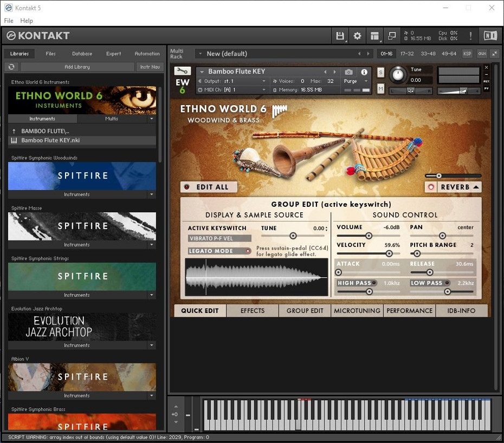Toggle instrument AUX sends view

tap(486, 81)
